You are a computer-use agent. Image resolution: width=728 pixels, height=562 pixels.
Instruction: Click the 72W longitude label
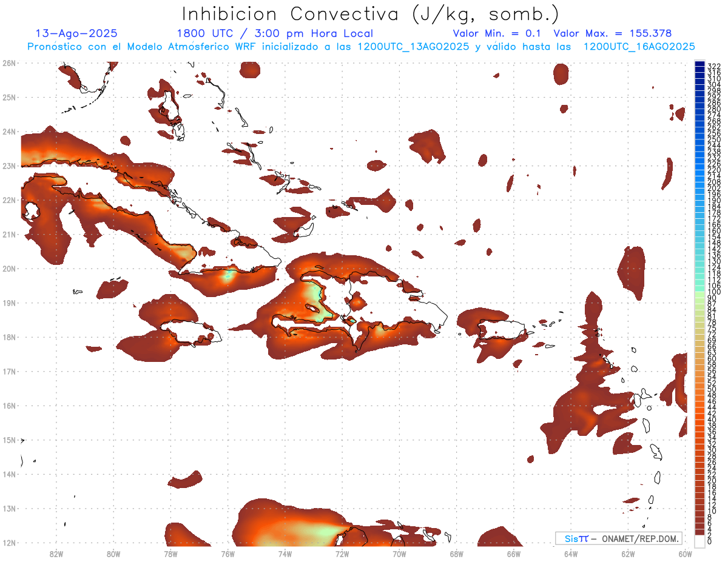click(342, 554)
